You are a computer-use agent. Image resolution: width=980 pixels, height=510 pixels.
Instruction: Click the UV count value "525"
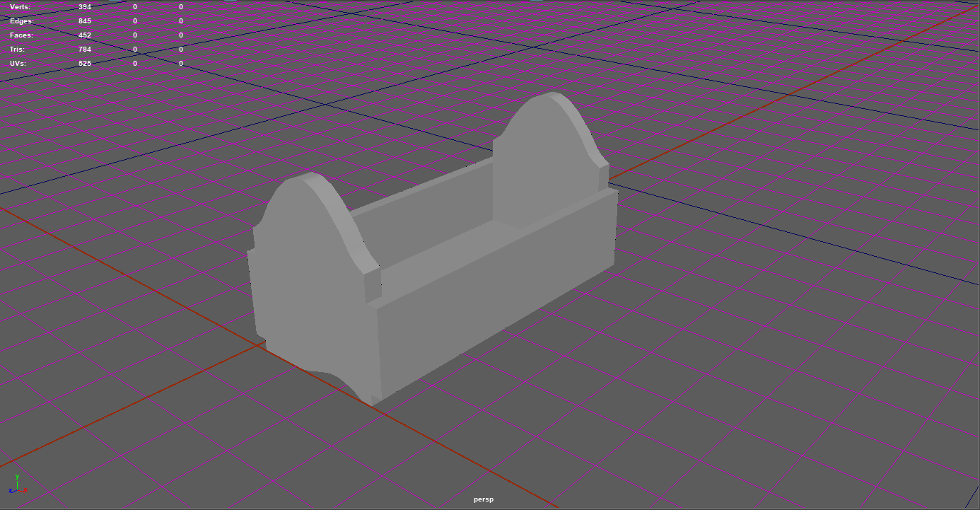coord(85,63)
